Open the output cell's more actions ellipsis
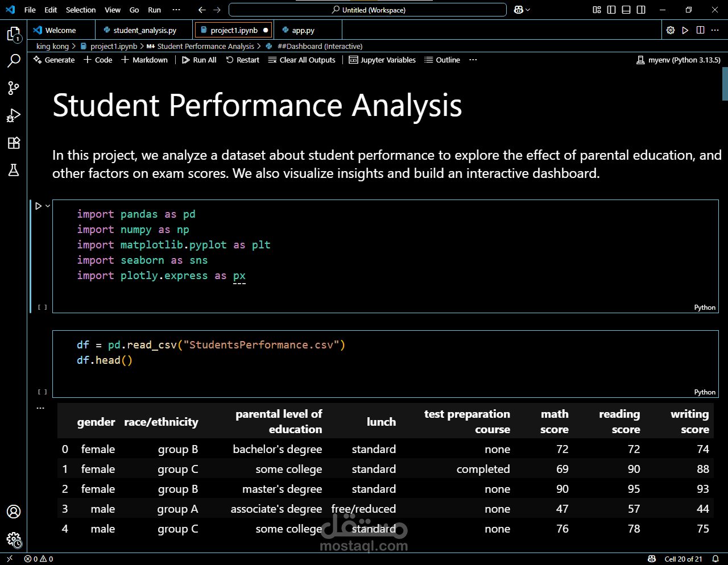This screenshot has width=728, height=565. (x=40, y=408)
